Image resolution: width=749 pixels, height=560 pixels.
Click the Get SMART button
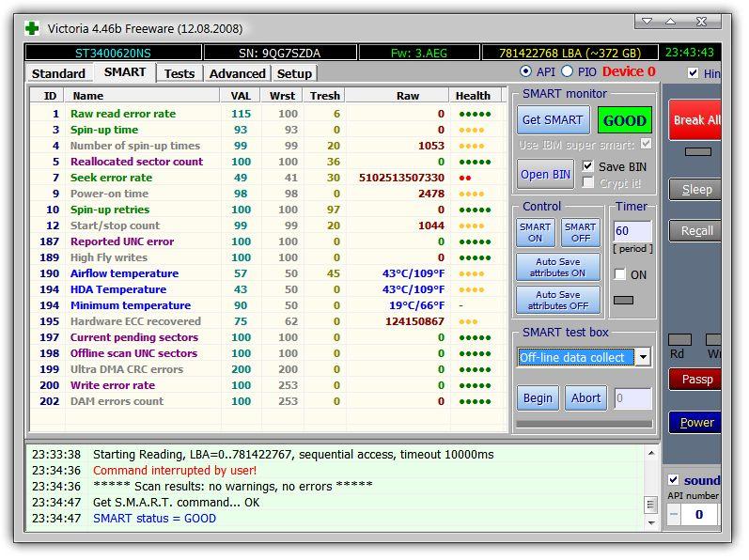coord(553,120)
